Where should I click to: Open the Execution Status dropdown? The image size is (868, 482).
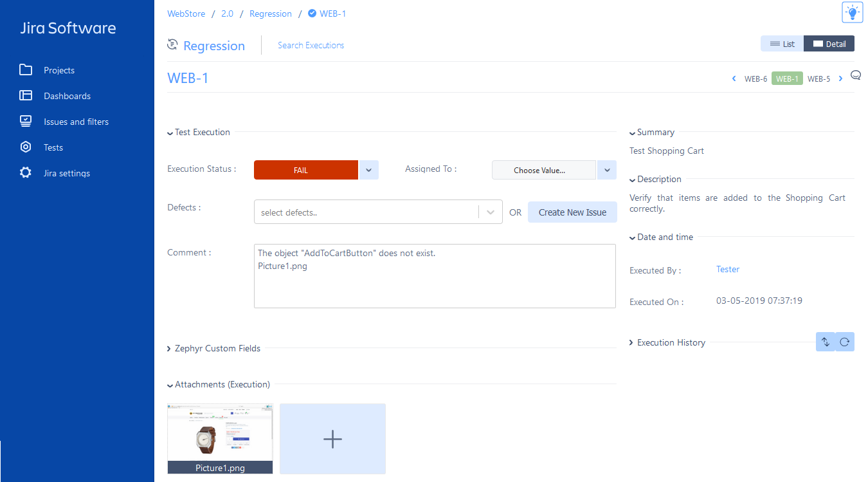(368, 170)
